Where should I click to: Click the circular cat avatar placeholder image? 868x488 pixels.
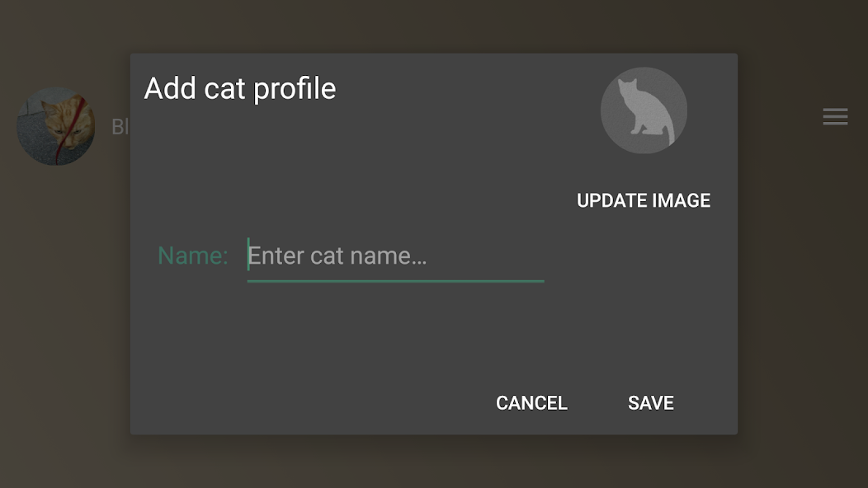tap(643, 110)
